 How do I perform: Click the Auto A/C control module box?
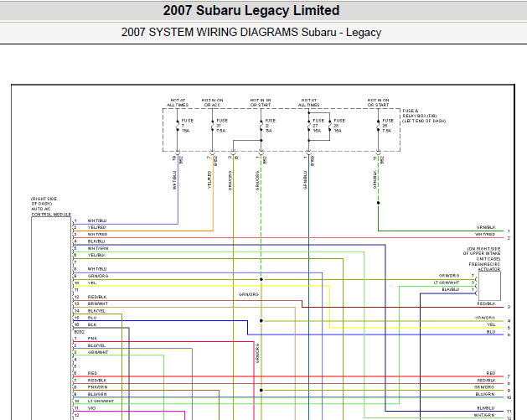51,318
